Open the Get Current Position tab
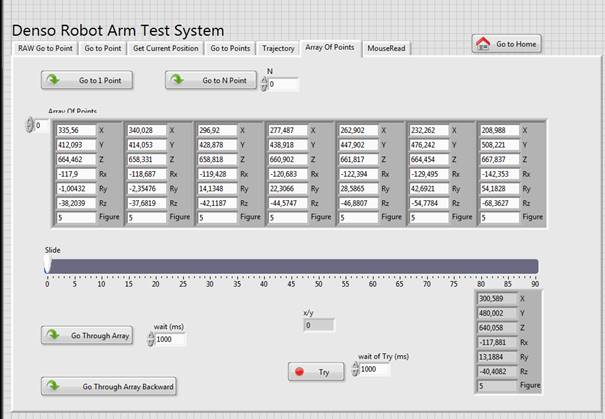The image size is (605, 419). coord(166,49)
